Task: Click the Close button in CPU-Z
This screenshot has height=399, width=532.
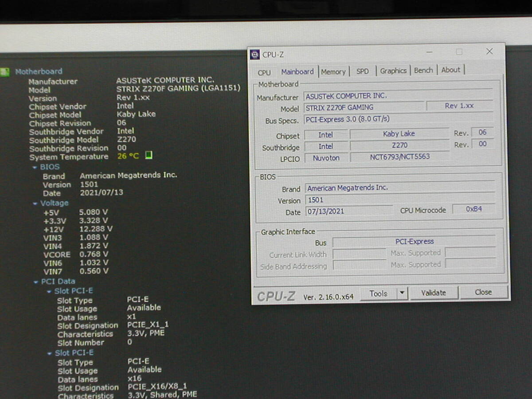Action: pos(483,292)
